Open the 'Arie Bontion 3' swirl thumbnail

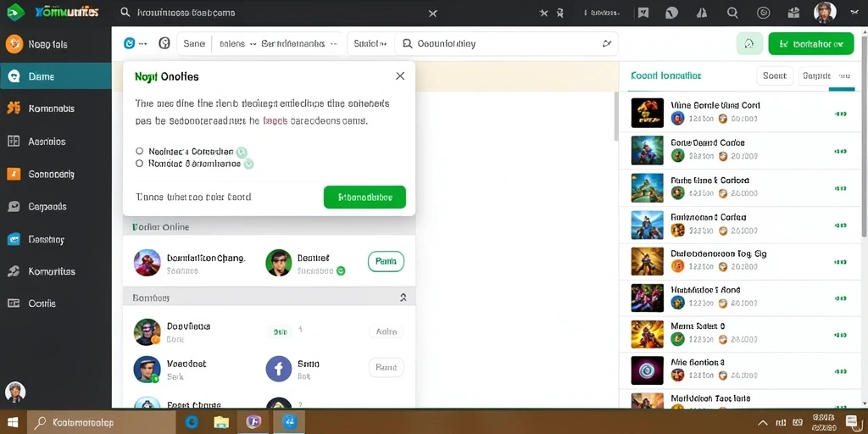tap(647, 370)
